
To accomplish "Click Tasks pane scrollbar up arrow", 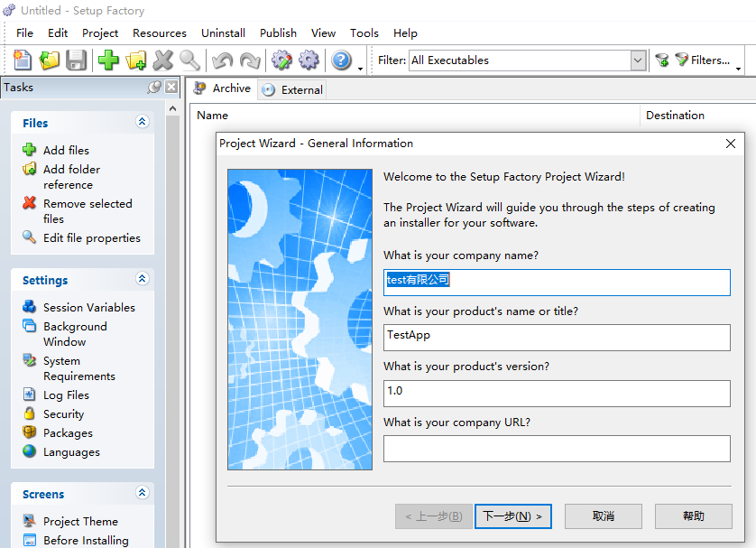I will click(x=172, y=109).
